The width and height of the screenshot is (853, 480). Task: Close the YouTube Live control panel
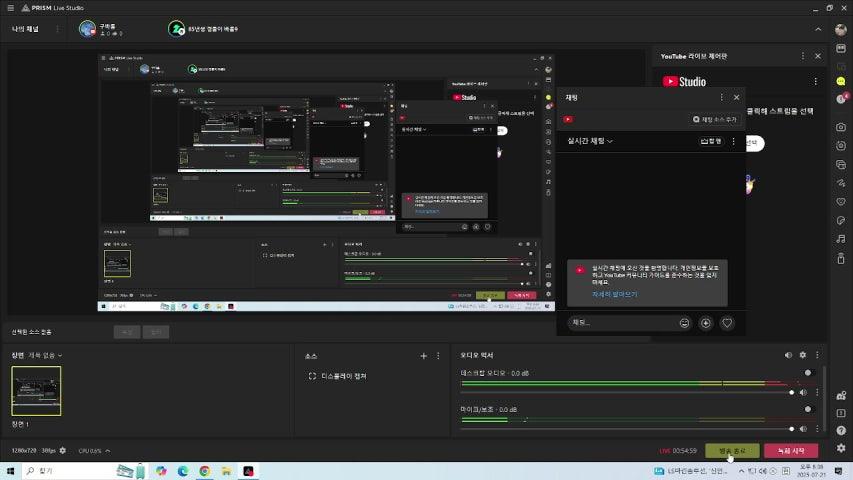click(x=818, y=56)
